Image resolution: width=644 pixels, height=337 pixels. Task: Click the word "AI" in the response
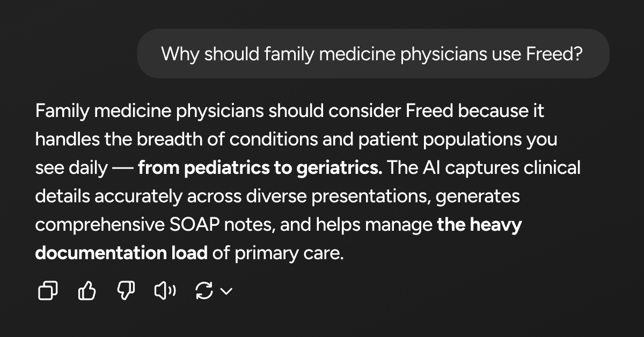coord(429,168)
